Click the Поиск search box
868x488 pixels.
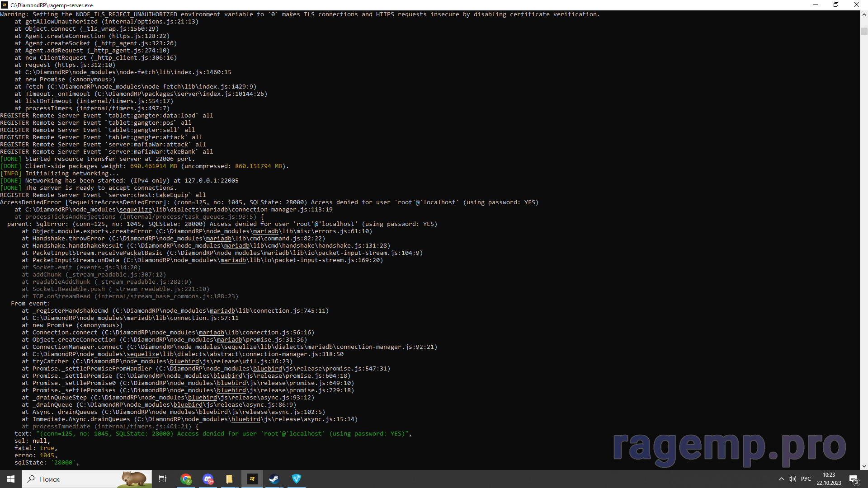[x=87, y=479]
